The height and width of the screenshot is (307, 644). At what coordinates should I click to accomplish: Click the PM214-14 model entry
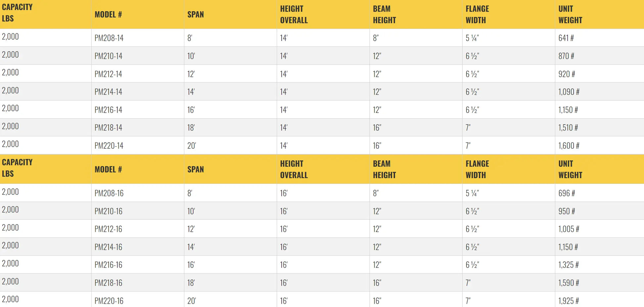tap(108, 92)
